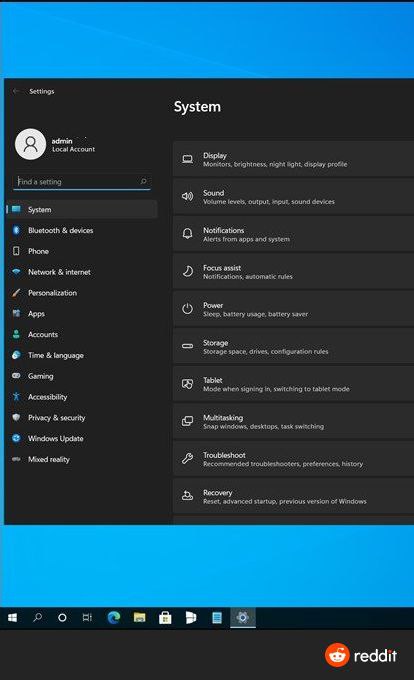This screenshot has height=680, width=414.
Task: Select System in the sidebar
Action: click(82, 209)
